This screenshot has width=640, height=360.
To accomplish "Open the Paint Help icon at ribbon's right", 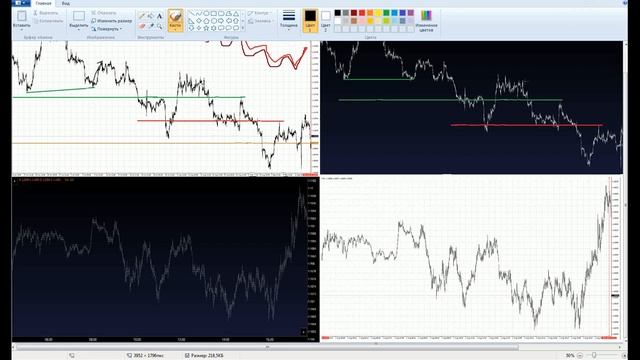I will click(x=625, y=3).
